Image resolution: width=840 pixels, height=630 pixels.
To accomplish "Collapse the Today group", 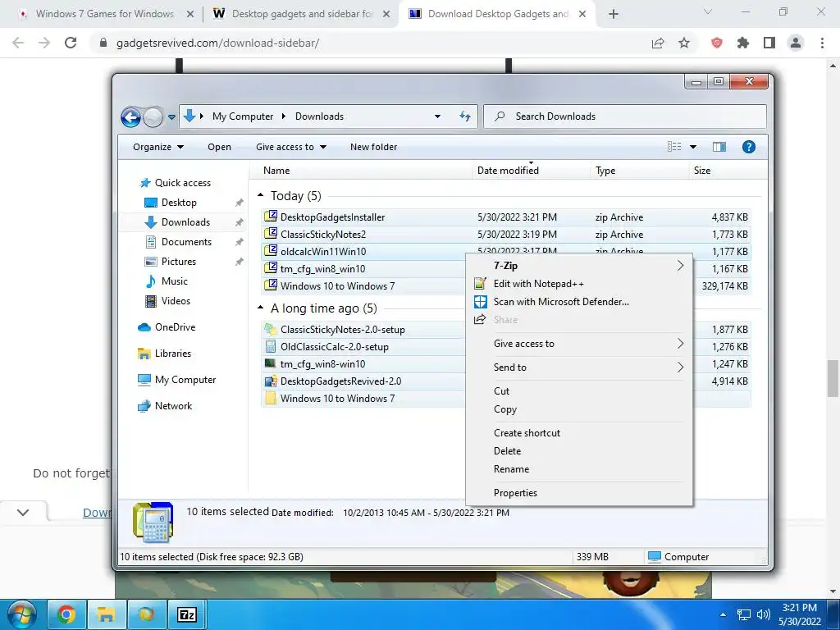I will coord(260,195).
